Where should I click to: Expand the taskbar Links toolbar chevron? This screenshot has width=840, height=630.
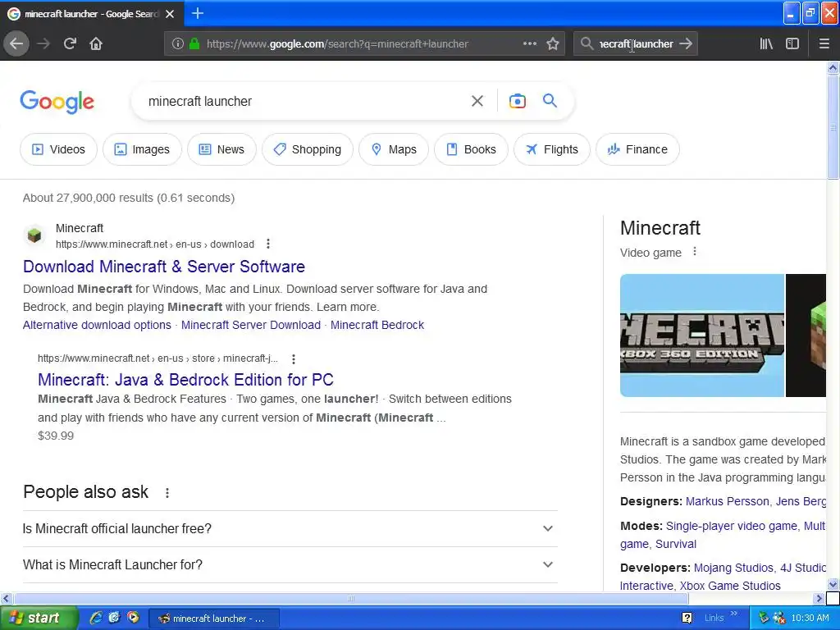[x=734, y=614]
